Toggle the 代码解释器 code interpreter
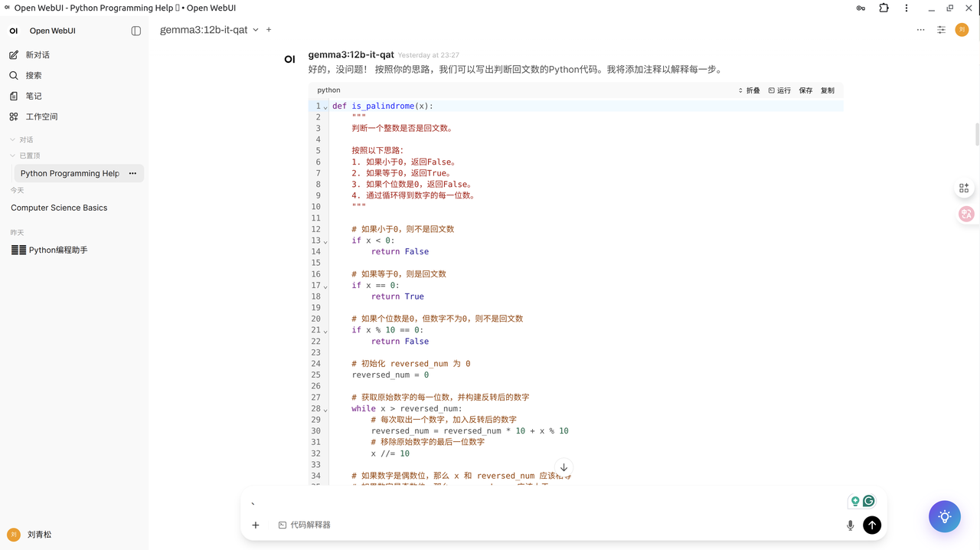 305,525
